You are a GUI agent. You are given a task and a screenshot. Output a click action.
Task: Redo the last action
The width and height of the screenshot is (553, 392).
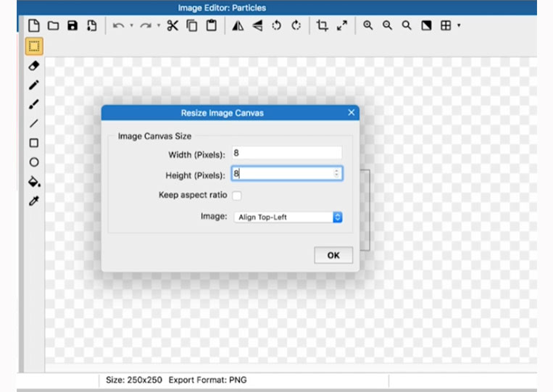pos(145,25)
